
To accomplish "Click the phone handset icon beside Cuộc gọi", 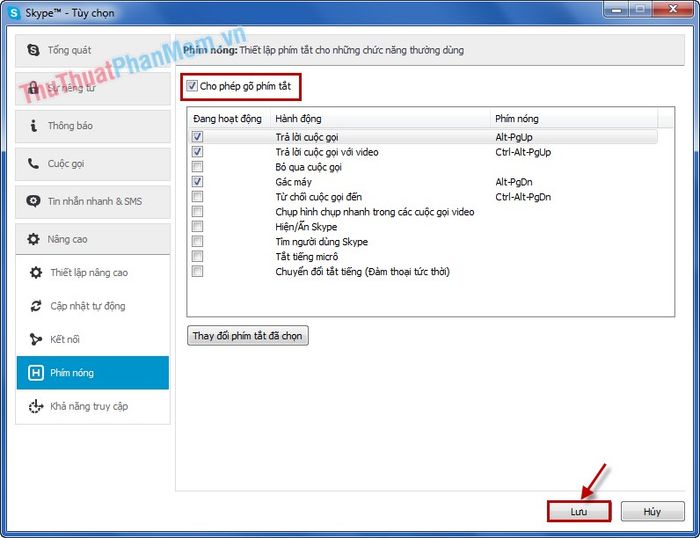I will 33,163.
